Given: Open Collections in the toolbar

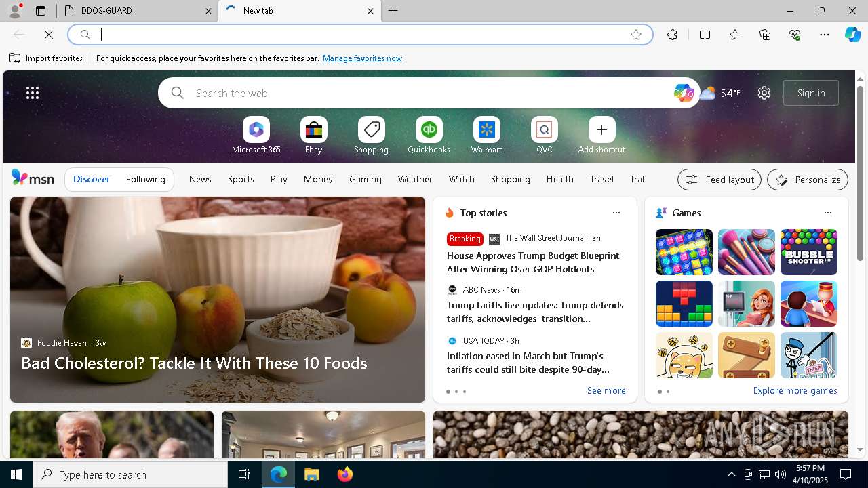Looking at the screenshot, I should tap(765, 35).
